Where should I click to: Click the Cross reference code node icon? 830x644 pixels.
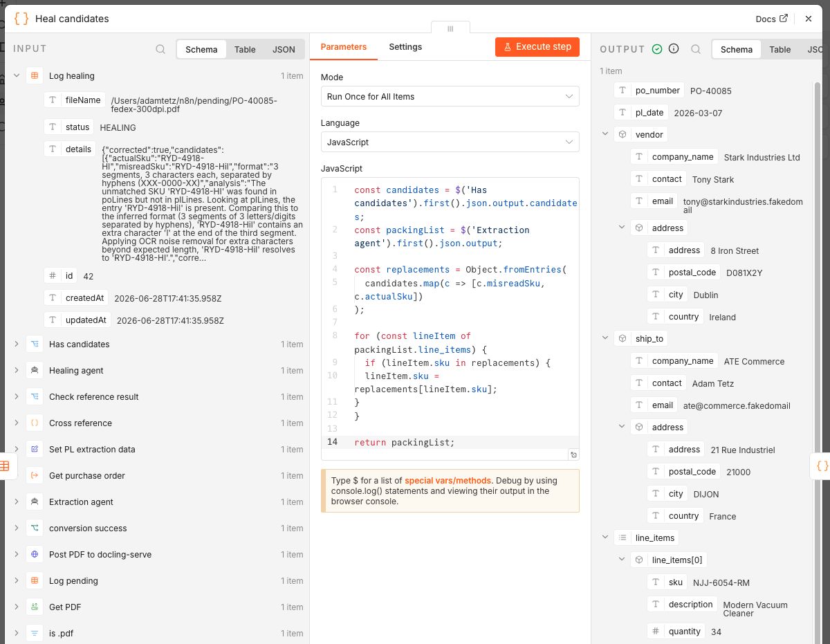coord(35,423)
